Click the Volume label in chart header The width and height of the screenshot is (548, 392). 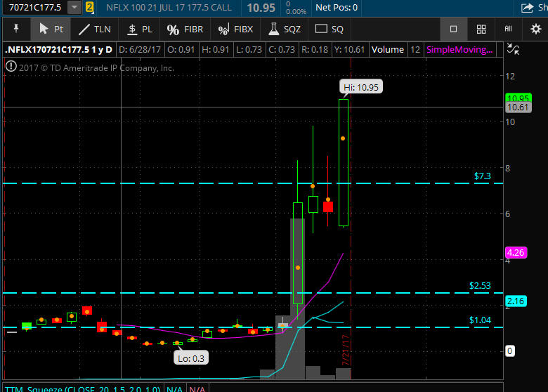pos(388,50)
